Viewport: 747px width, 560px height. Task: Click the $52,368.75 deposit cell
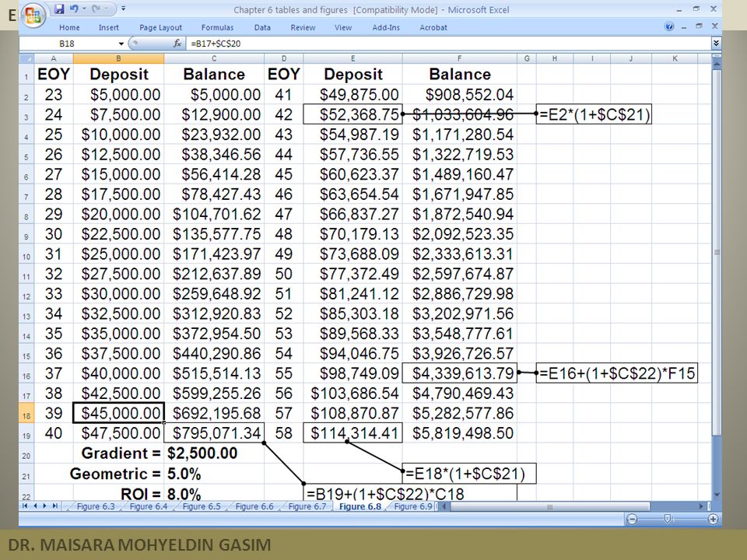point(352,114)
